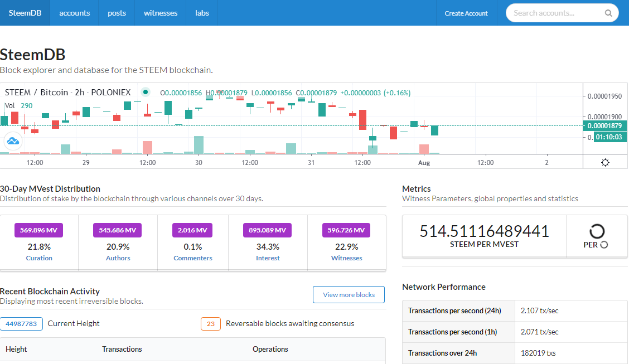Click the small spinner next to PER
This screenshot has width=629, height=364.
(604, 245)
